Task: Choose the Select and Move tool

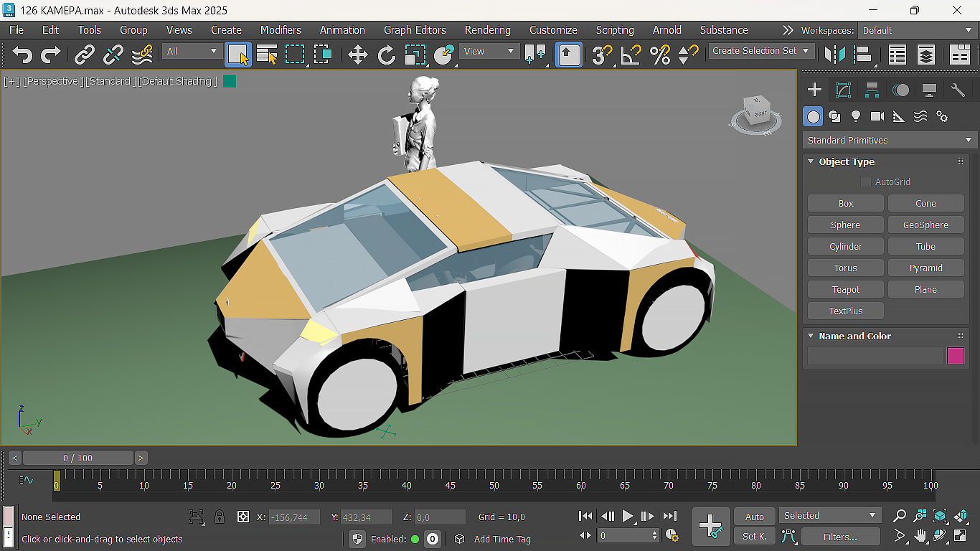Action: coord(357,55)
